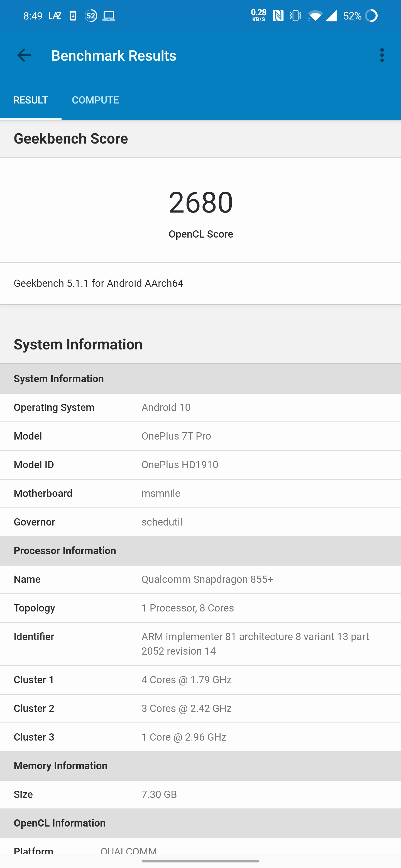Open the three-dot overflow menu
Screen dimensions: 401x868
point(382,55)
